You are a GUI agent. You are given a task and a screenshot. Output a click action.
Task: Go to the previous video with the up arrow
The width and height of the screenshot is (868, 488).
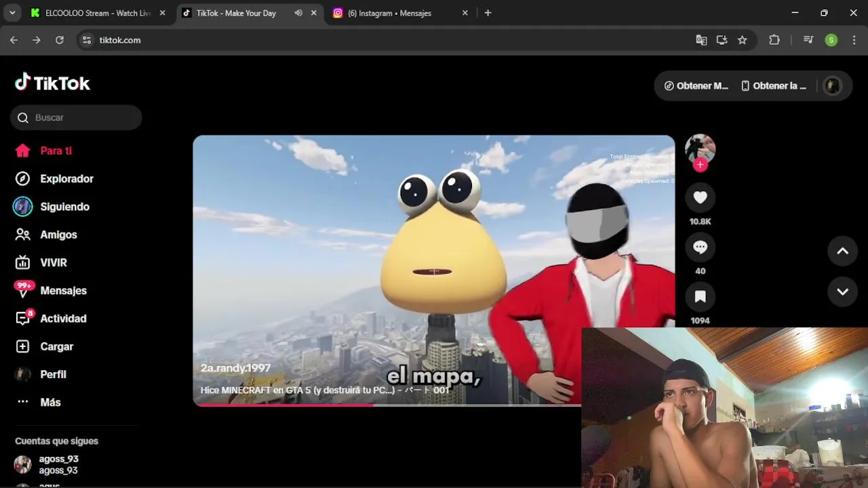(842, 251)
